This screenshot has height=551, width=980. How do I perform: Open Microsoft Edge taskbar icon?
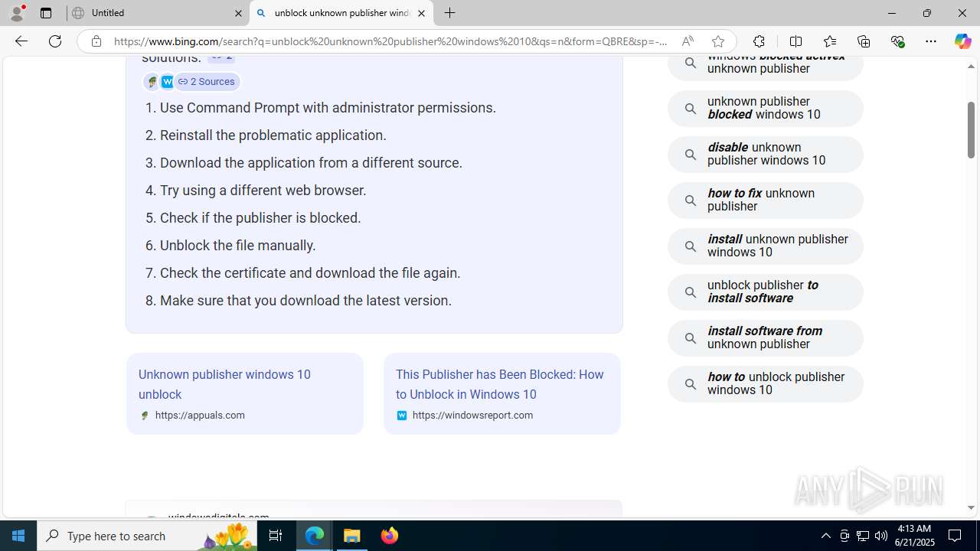click(x=315, y=536)
